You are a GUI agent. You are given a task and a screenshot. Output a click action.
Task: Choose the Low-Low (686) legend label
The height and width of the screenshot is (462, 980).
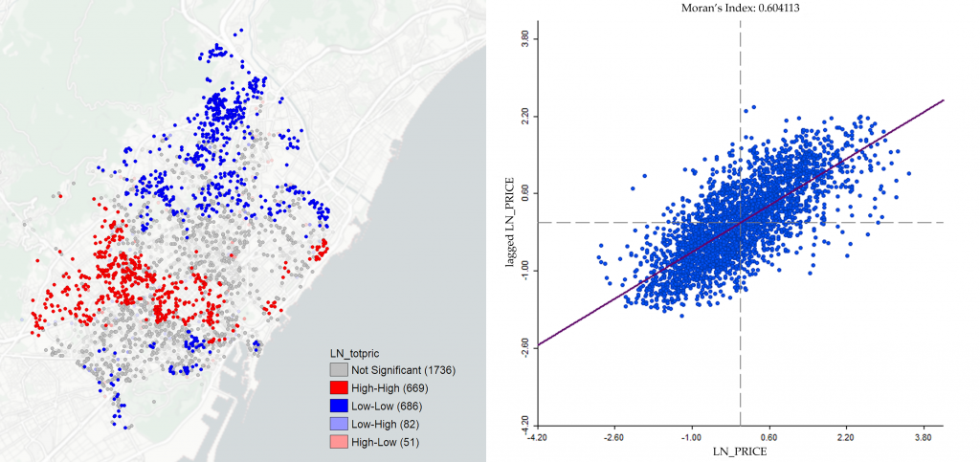[x=388, y=407]
